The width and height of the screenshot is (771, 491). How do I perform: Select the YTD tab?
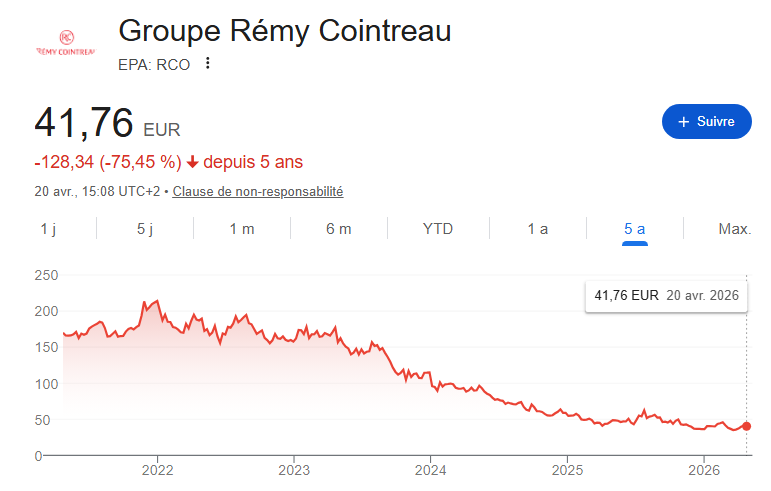(x=438, y=229)
